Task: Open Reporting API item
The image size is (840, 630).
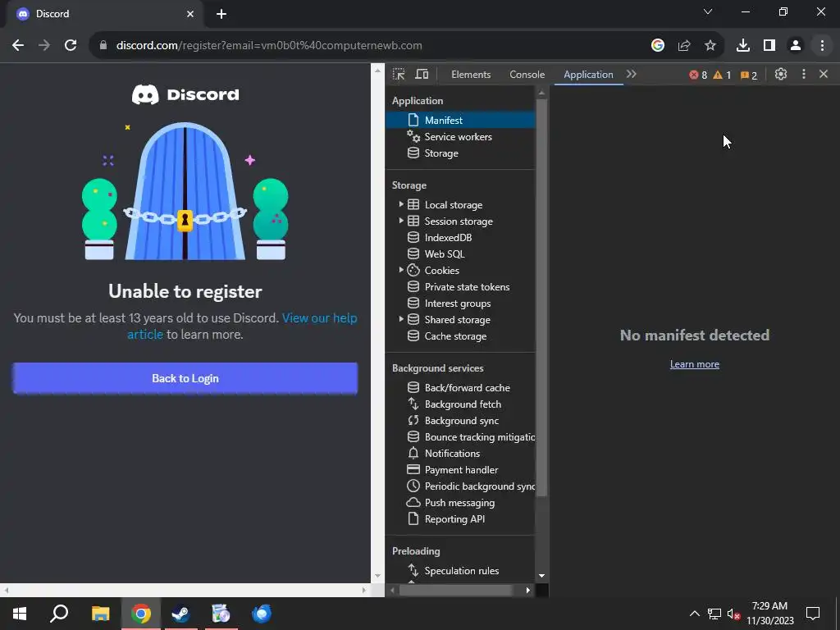Action: (454, 519)
